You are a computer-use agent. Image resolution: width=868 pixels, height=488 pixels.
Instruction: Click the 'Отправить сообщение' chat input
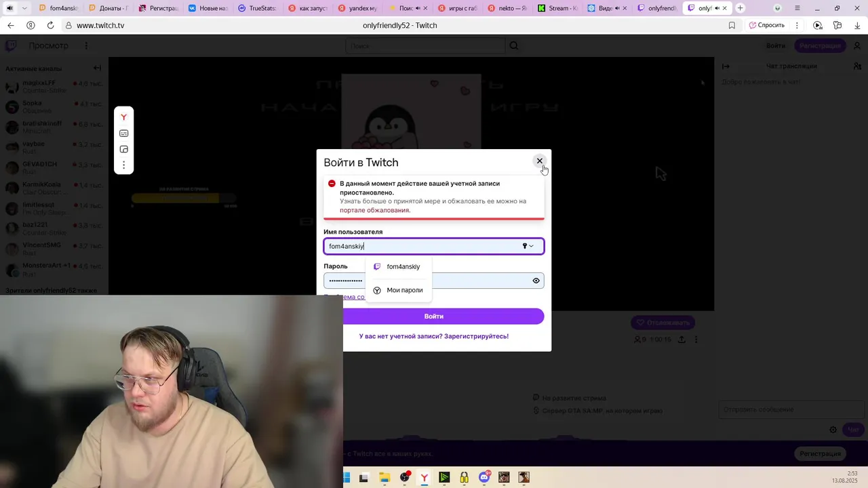coord(791,409)
